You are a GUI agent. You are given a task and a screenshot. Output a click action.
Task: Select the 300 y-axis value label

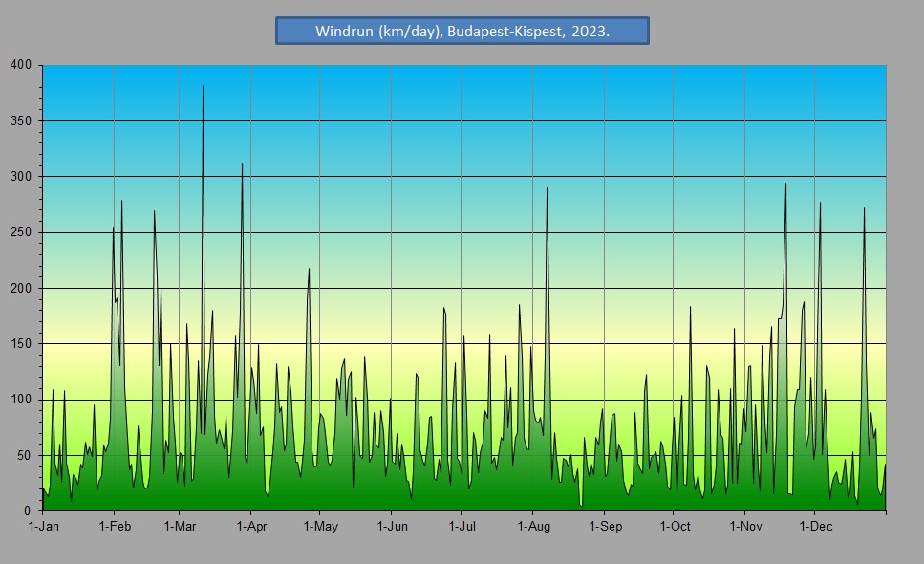(x=22, y=177)
